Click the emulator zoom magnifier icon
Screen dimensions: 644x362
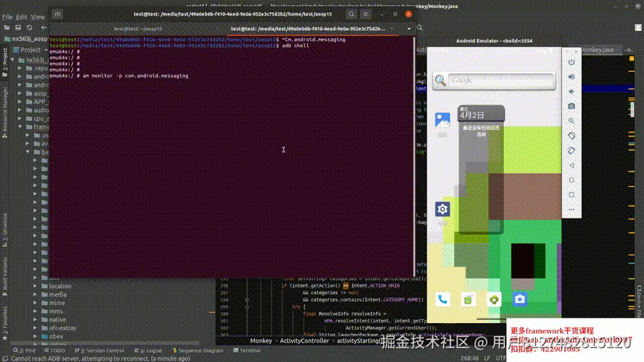pos(572,121)
